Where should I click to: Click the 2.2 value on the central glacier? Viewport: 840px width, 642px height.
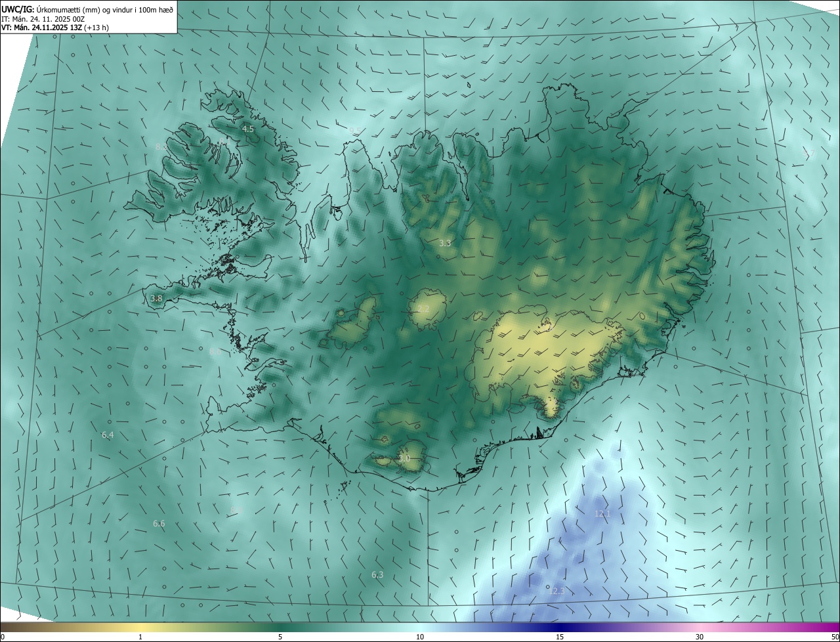[423, 309]
